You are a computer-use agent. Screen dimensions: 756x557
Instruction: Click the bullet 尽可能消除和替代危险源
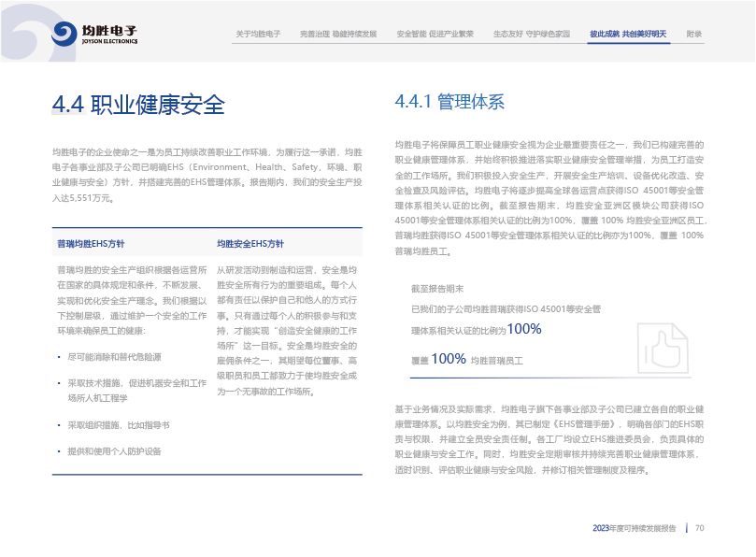114,357
